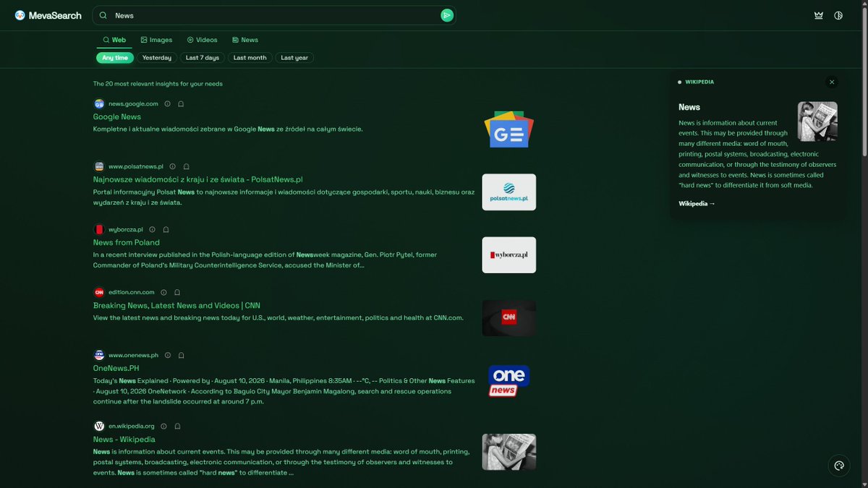Click bell icon next to www.onenews.ph

click(x=182, y=355)
